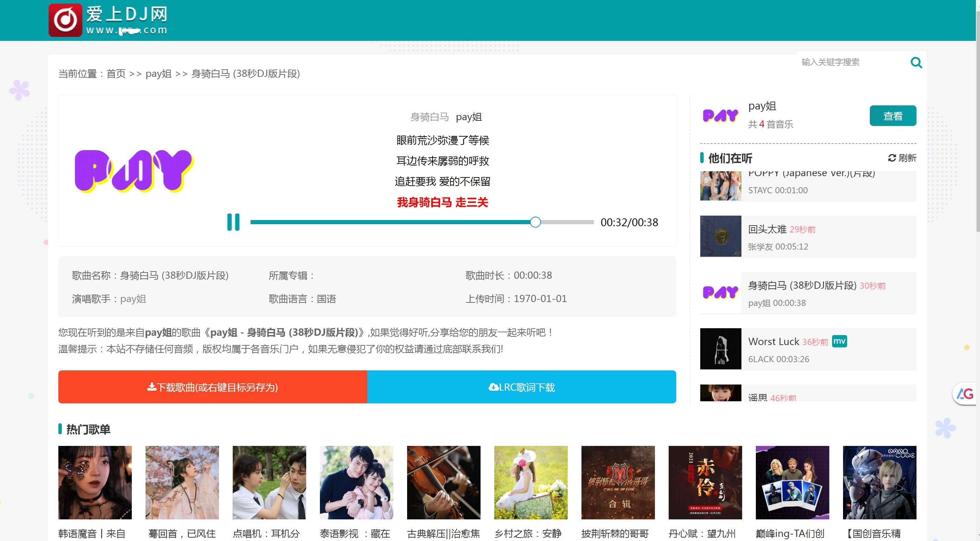Click the 查看 button
This screenshot has height=541, width=980.
click(892, 116)
